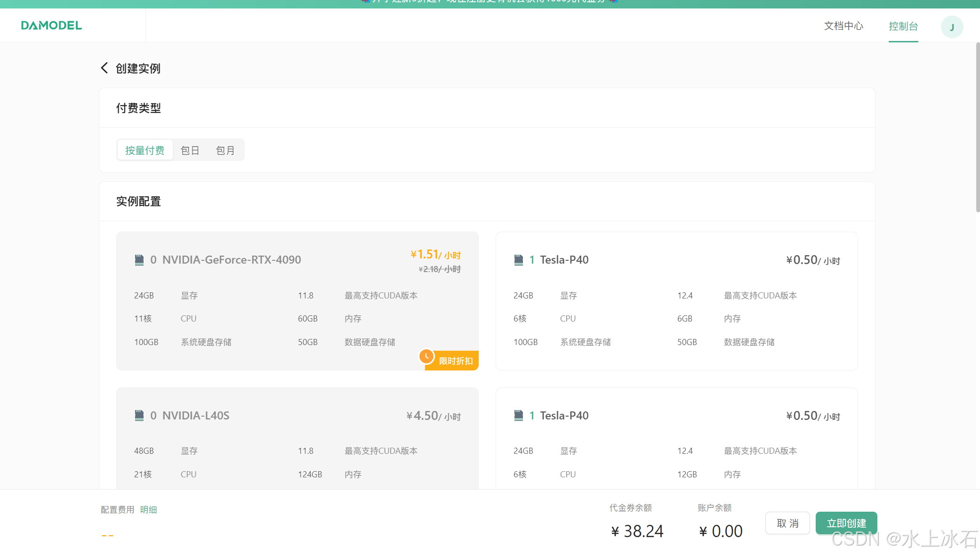Image resolution: width=980 pixels, height=555 pixels.
Task: Select the 包月 billing option
Action: 225,150
